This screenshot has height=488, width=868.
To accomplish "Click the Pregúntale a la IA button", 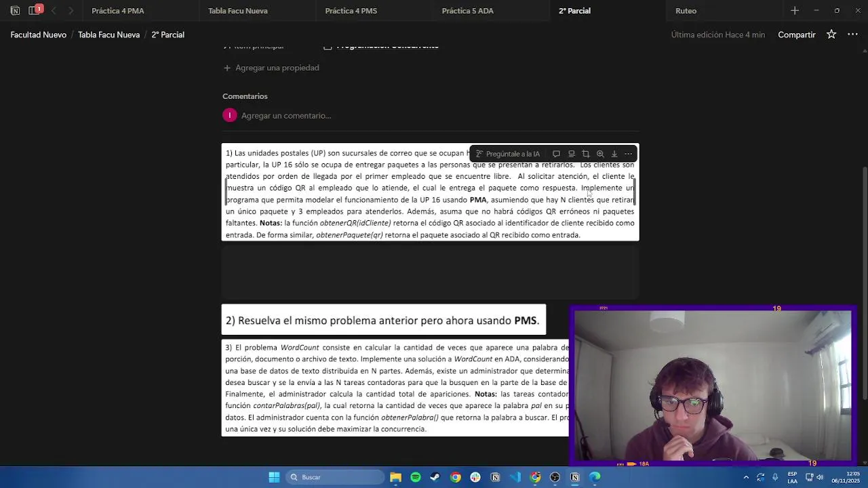I will [508, 154].
